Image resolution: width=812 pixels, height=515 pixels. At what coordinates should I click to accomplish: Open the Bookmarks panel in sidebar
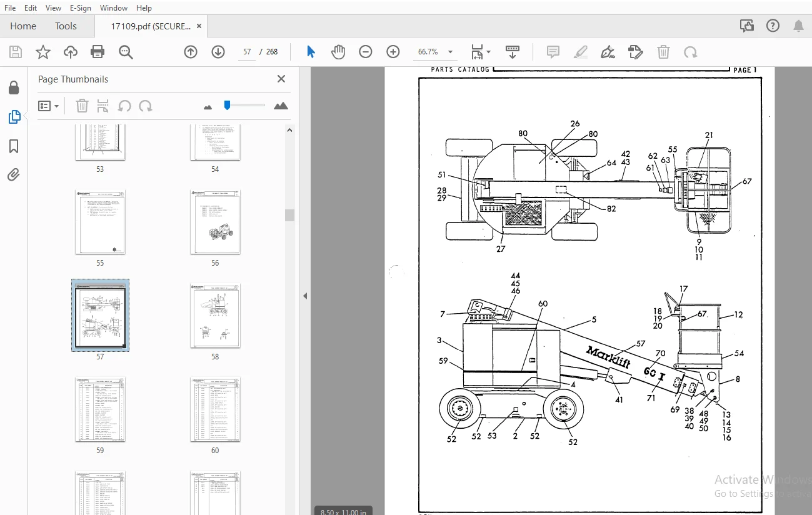pos(14,146)
